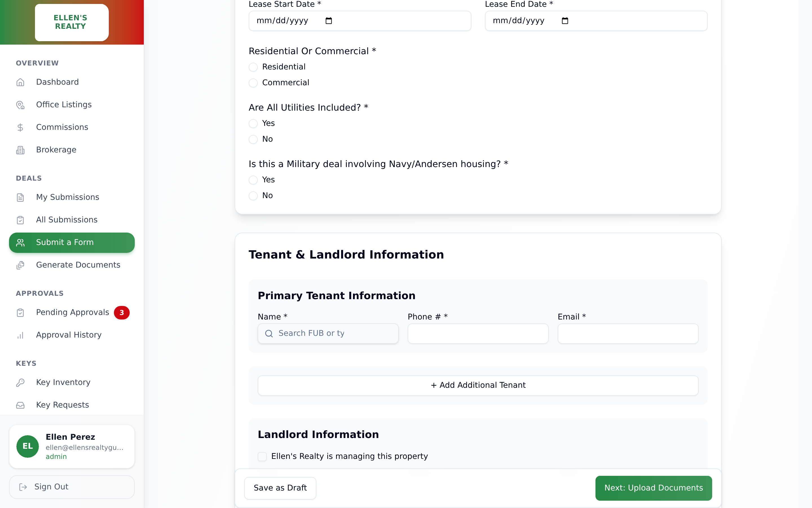This screenshot has height=508, width=812.
Task: Select the Residential radio option
Action: click(x=253, y=67)
